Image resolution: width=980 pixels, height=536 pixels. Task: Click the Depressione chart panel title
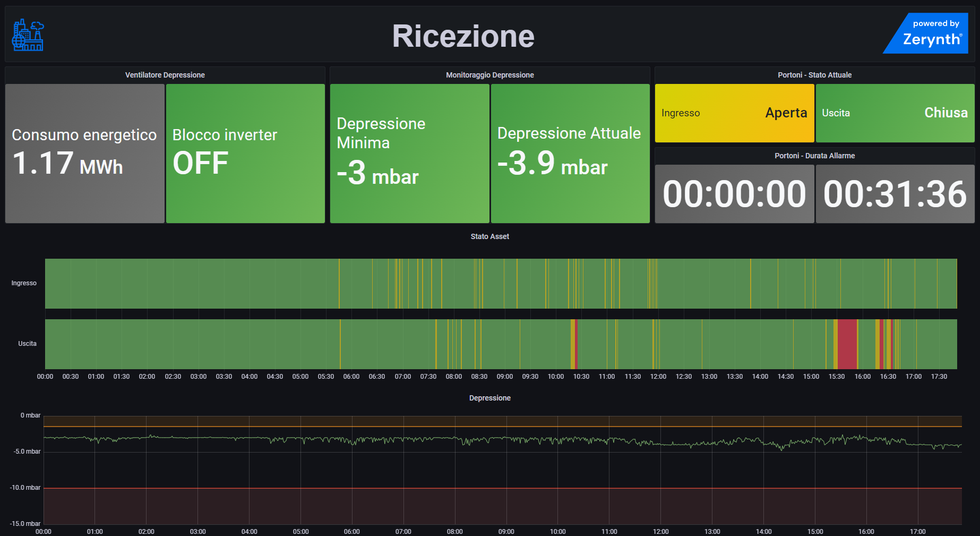point(489,398)
